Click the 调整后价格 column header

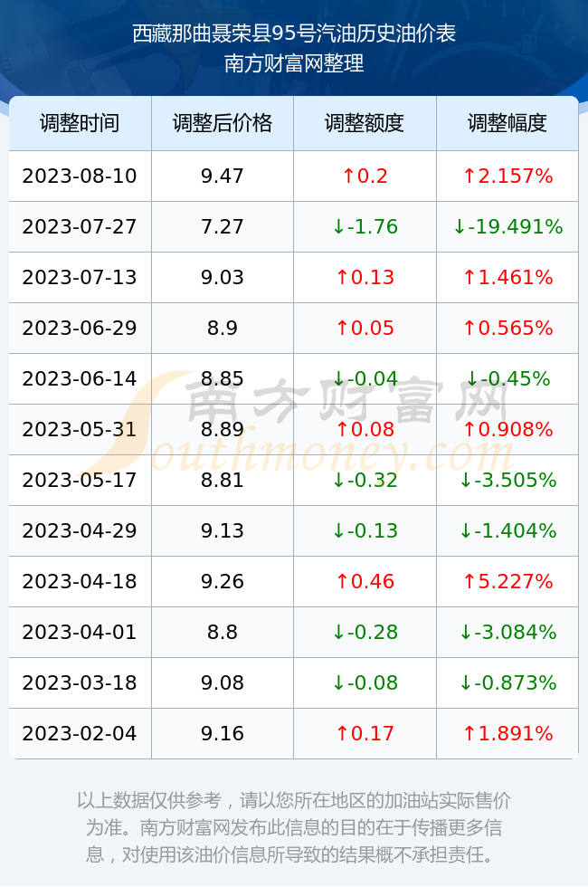point(223,123)
